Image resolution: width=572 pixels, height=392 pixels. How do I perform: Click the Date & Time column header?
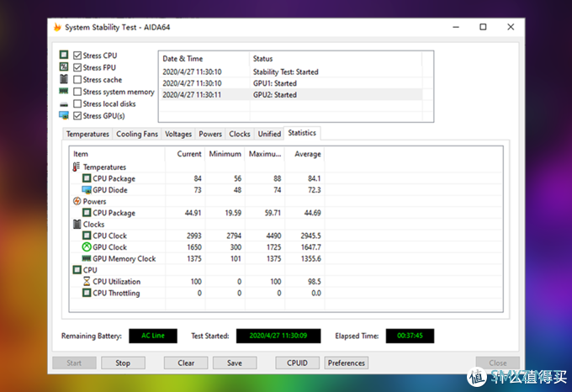point(204,58)
